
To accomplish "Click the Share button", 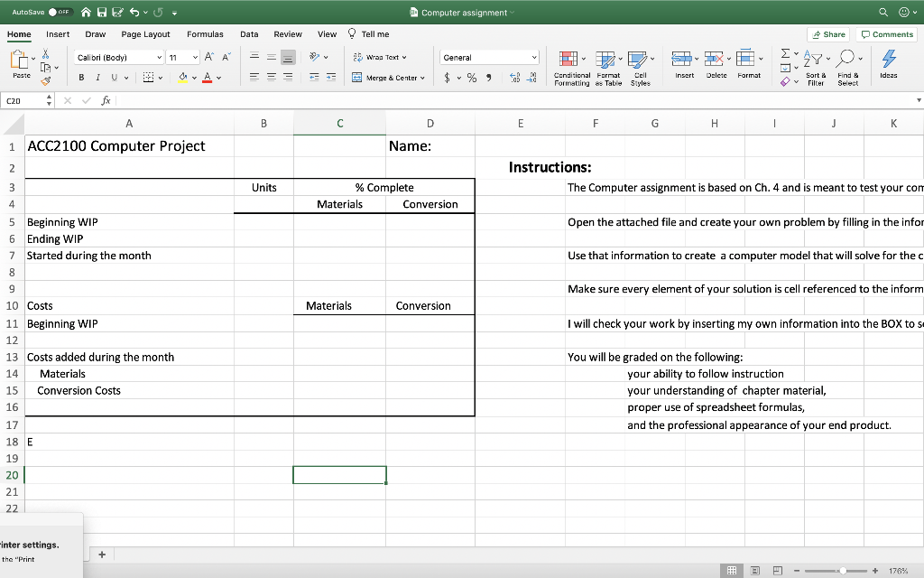I will pyautogui.click(x=827, y=33).
